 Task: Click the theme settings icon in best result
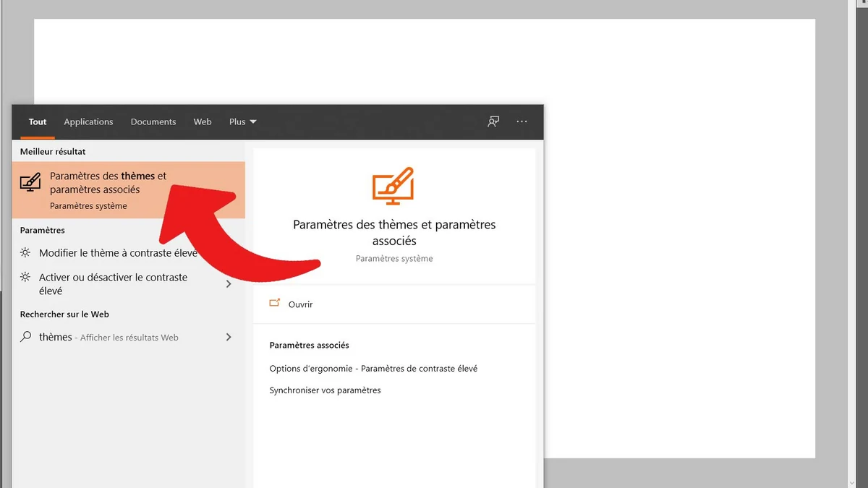(x=30, y=182)
